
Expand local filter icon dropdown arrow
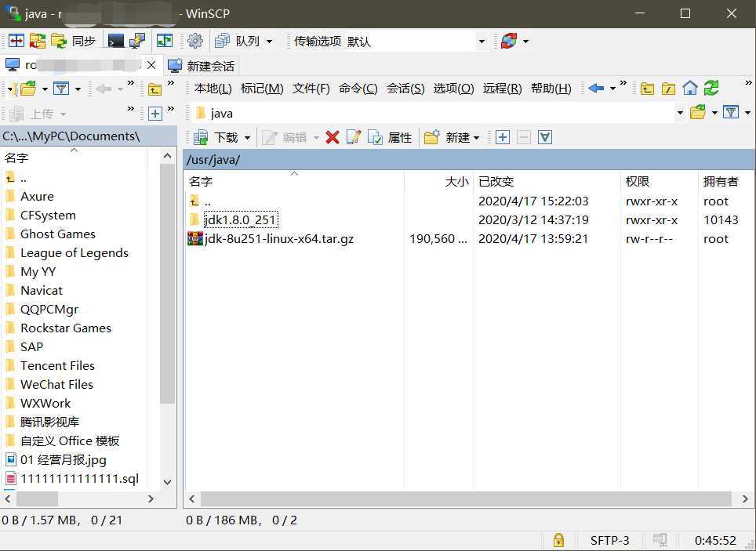[78, 89]
